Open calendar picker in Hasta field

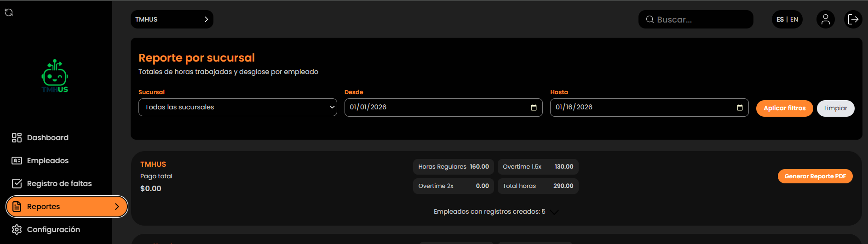pyautogui.click(x=740, y=108)
